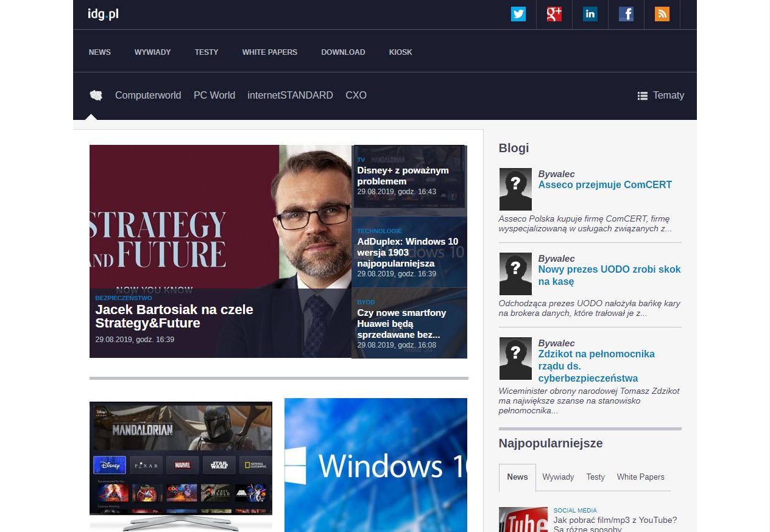
Task: Click avatar beside Nowy prezes UODO post
Action: tap(515, 274)
